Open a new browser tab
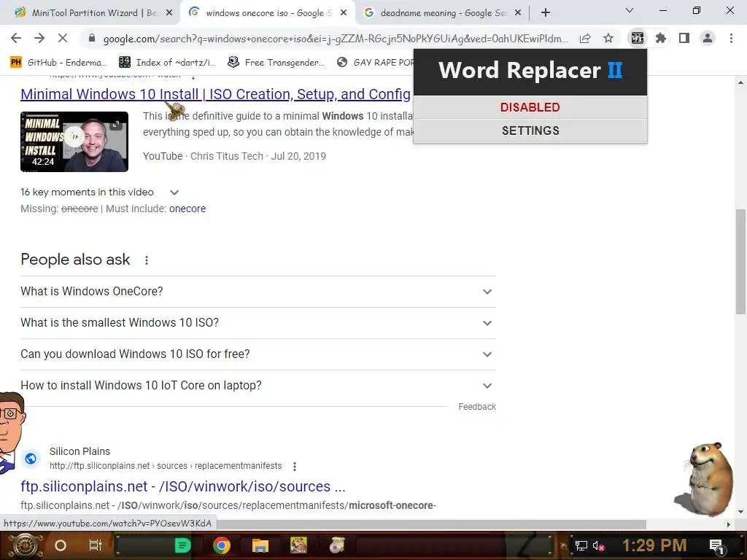Image resolution: width=747 pixels, height=560 pixels. pos(546,13)
